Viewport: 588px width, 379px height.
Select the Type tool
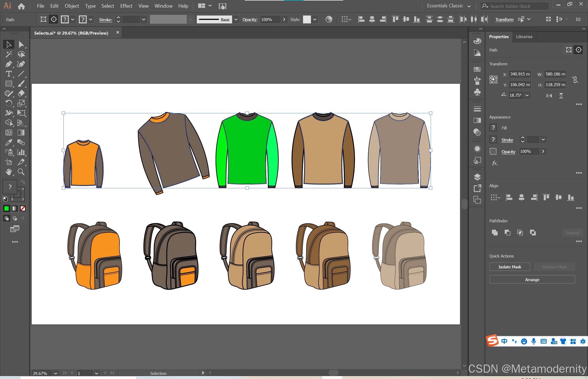(x=8, y=74)
